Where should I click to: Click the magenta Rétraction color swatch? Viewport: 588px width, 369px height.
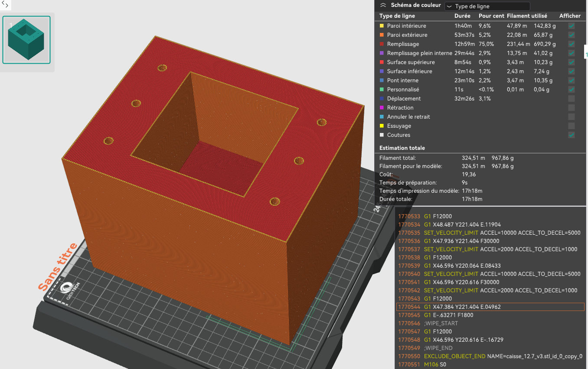pyautogui.click(x=382, y=108)
